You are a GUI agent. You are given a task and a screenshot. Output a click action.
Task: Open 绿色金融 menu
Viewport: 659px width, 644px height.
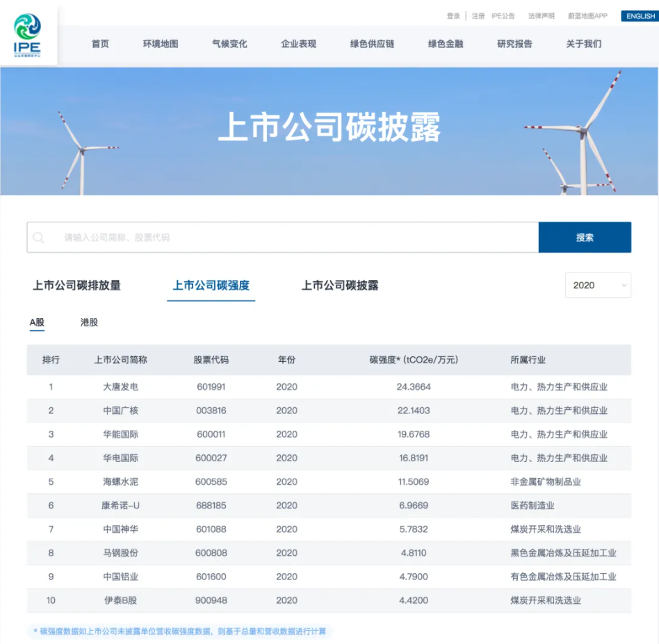(446, 44)
